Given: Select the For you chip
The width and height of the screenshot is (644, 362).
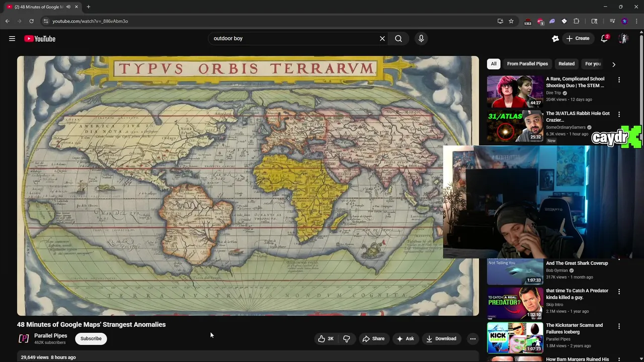Looking at the screenshot, I should (x=593, y=64).
